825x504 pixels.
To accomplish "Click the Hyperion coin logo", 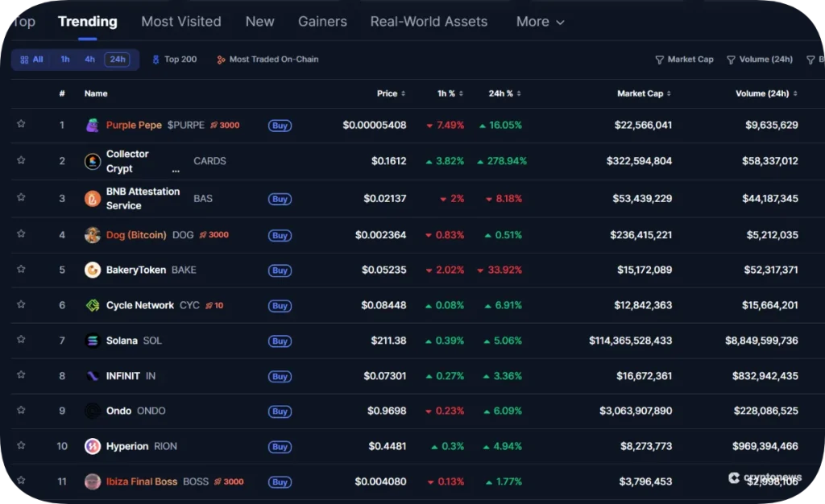I will point(93,446).
